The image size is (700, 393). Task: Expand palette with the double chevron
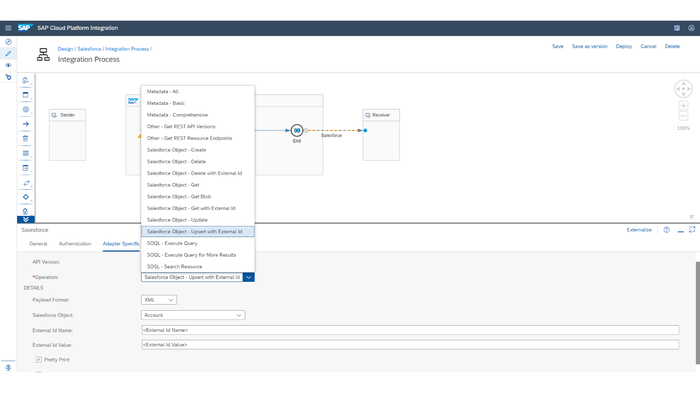pos(26,219)
